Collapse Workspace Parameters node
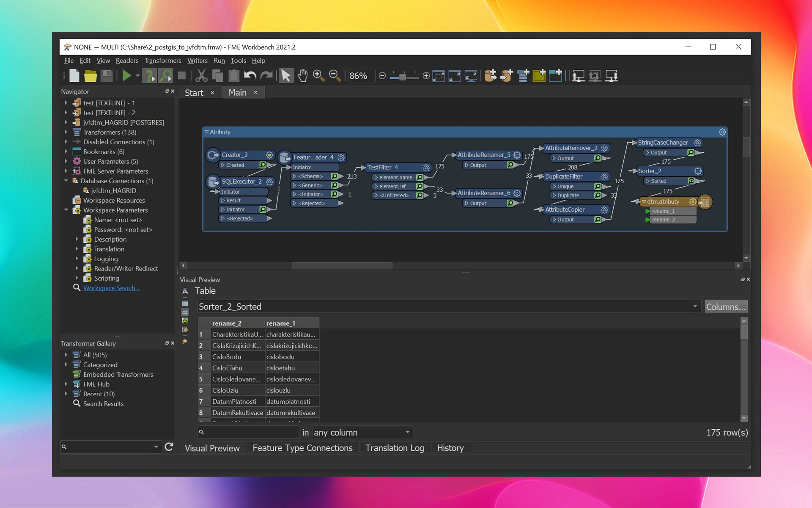812x508 pixels. (66, 210)
